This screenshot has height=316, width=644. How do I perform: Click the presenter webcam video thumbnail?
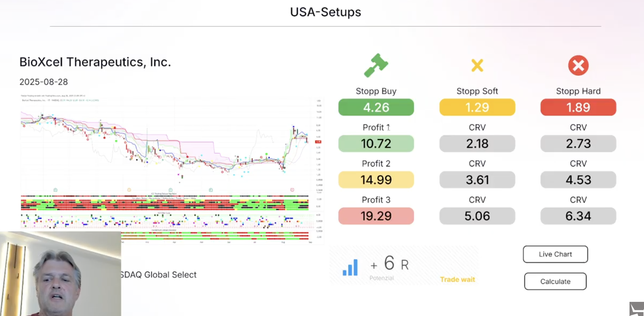(60, 274)
